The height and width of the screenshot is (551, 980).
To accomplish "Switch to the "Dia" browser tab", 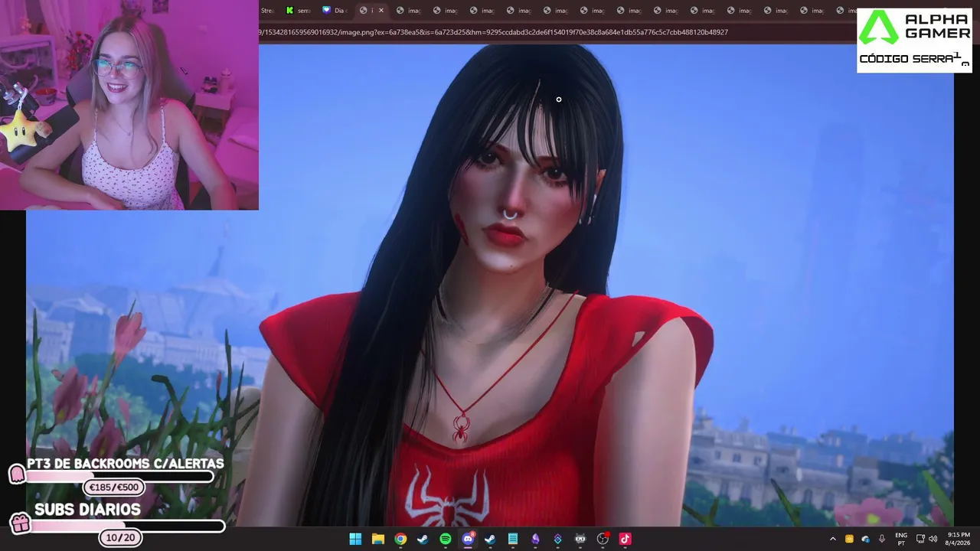I will coord(335,11).
